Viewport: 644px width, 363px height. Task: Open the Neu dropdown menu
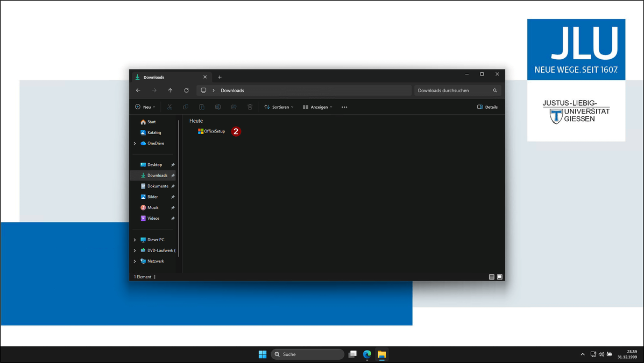145,107
